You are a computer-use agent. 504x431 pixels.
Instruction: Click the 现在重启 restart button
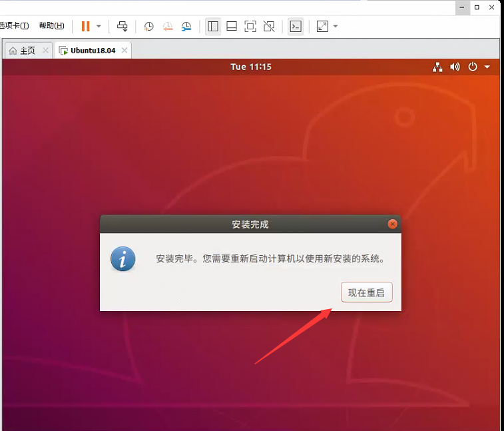point(366,292)
